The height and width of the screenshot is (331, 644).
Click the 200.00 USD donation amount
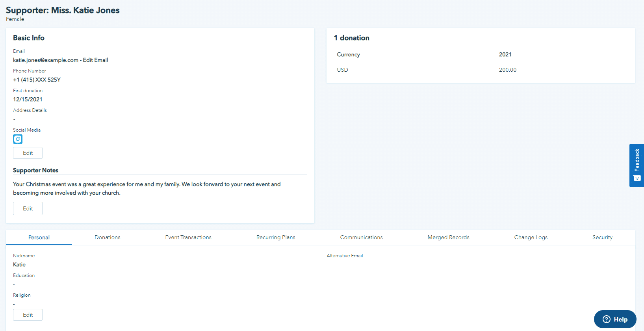tap(507, 70)
